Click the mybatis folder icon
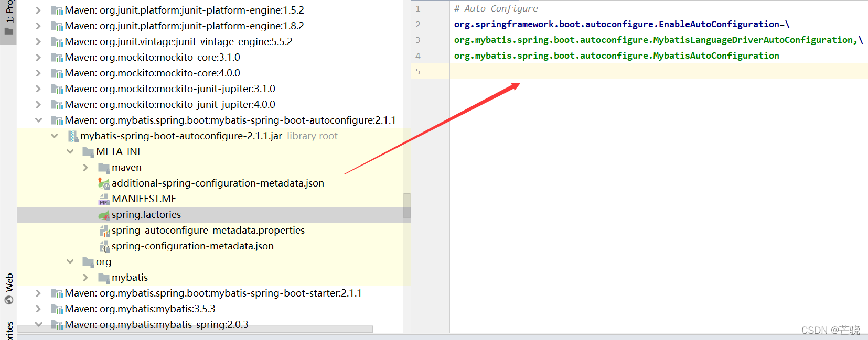Screen dimensions: 868x340 click(x=104, y=278)
